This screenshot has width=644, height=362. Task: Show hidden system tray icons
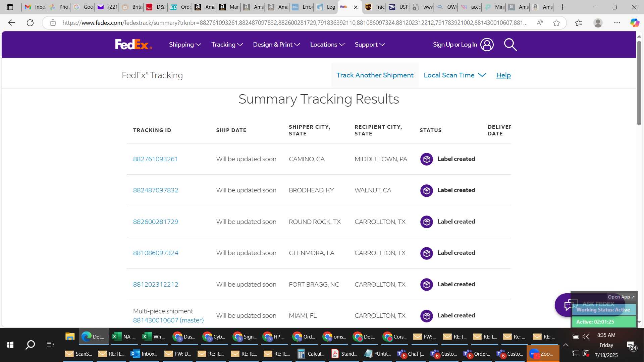(566, 345)
